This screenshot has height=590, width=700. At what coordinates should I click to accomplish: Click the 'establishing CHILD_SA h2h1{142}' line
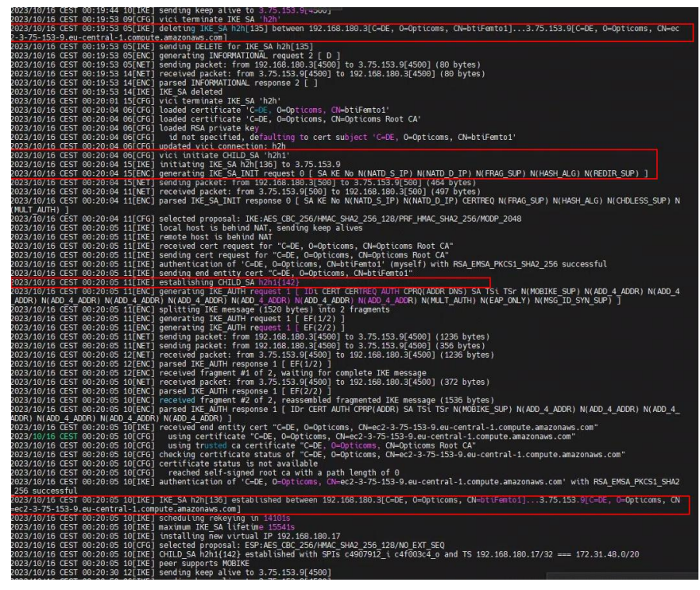click(199, 281)
